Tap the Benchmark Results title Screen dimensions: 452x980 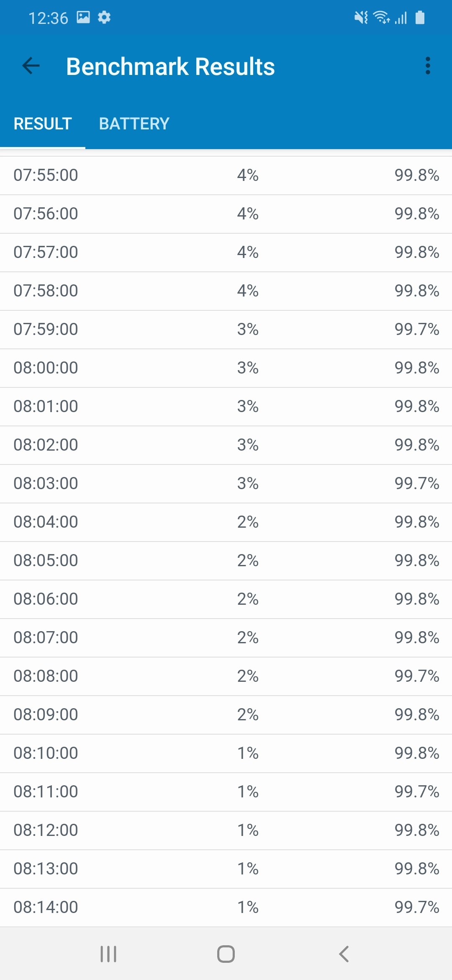click(x=170, y=67)
